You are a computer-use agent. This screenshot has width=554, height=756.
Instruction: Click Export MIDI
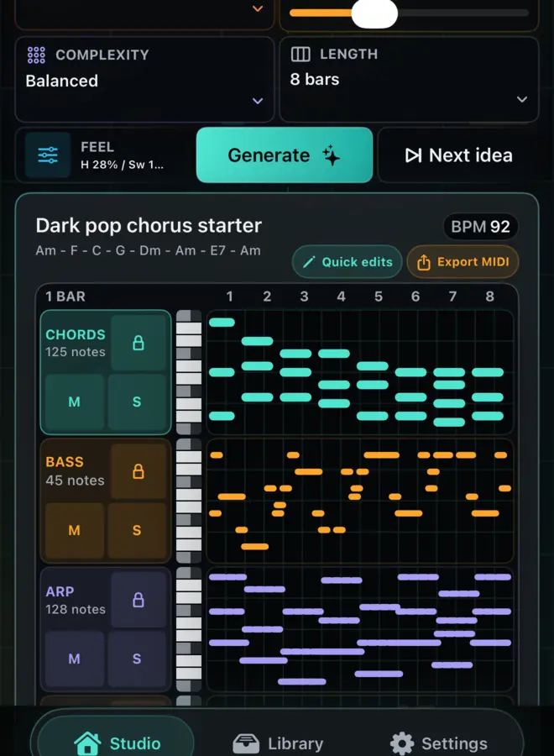[463, 262]
